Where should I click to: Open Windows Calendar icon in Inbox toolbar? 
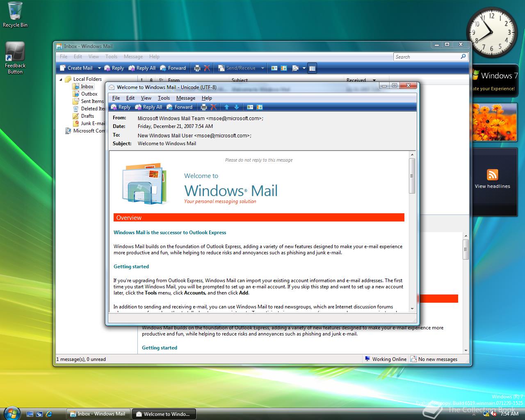tap(284, 68)
